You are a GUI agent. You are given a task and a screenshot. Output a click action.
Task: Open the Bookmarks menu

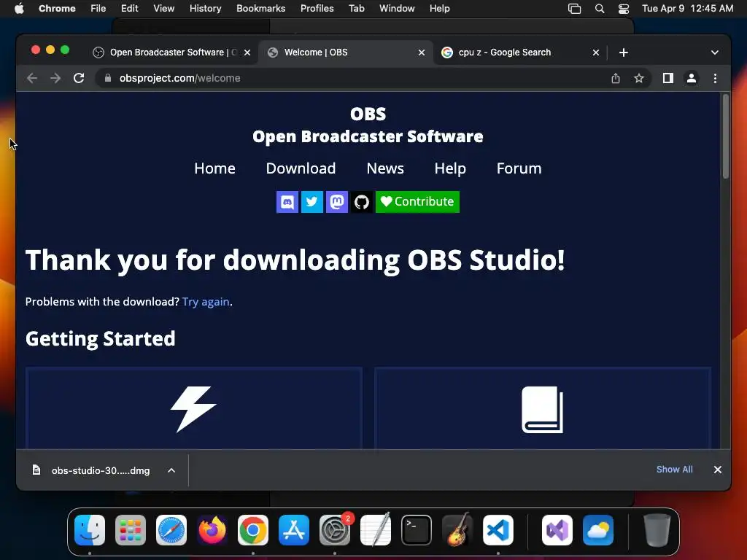tap(260, 9)
